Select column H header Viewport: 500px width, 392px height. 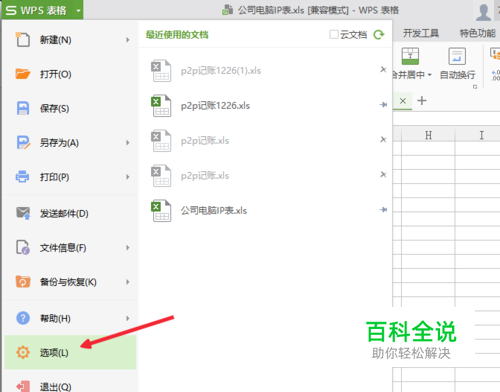(x=428, y=135)
